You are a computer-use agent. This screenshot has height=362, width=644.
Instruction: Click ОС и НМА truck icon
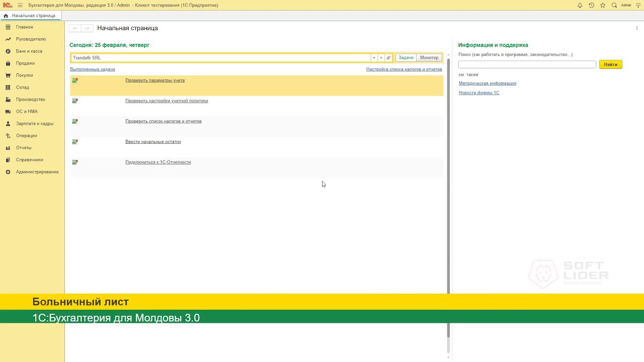click(8, 112)
